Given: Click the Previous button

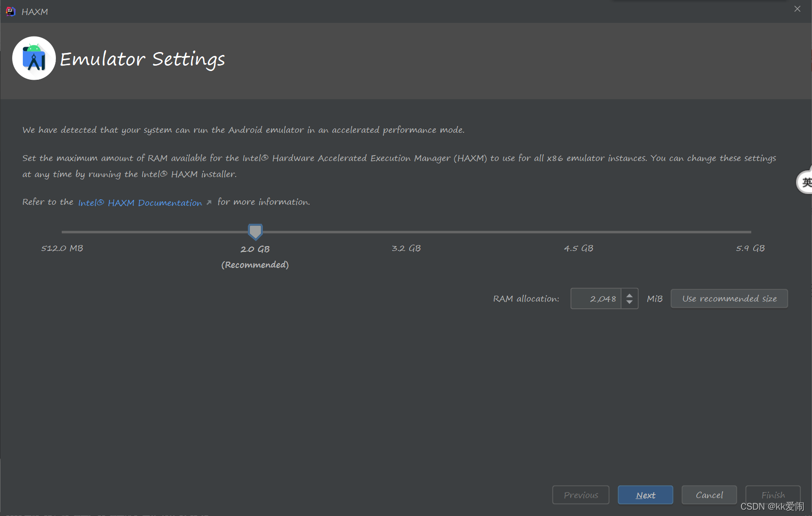Looking at the screenshot, I should pyautogui.click(x=581, y=495).
